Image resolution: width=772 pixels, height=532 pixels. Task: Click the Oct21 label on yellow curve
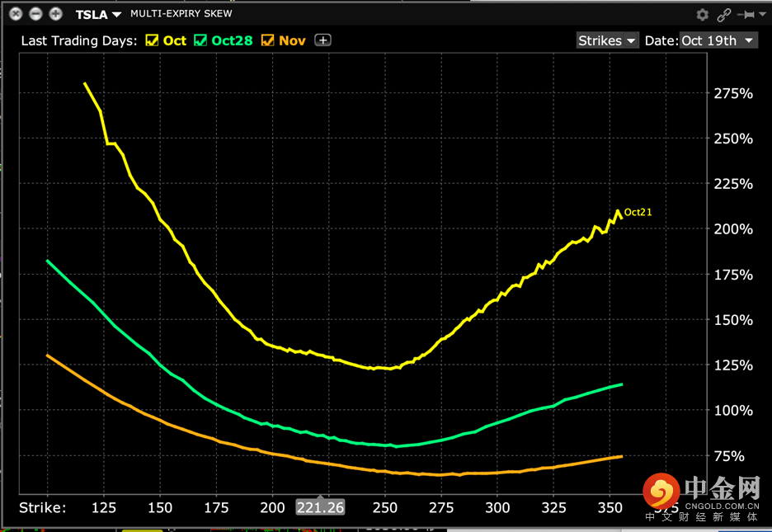pos(638,212)
